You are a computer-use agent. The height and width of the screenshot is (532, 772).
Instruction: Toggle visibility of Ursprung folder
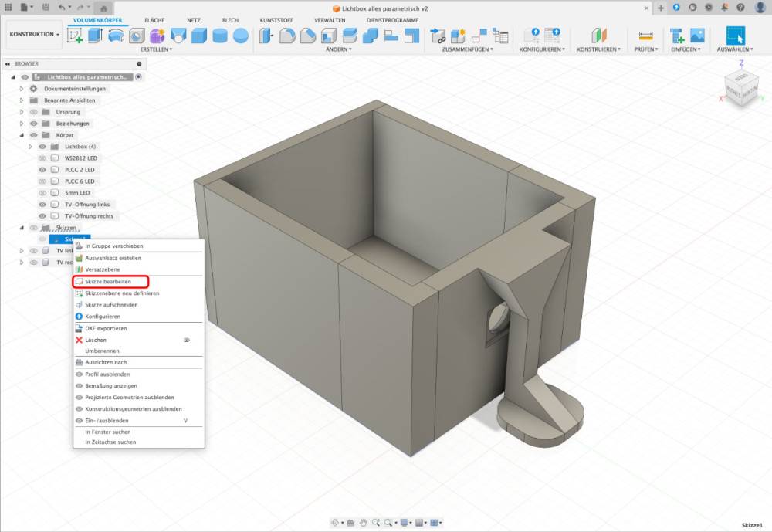(33, 112)
